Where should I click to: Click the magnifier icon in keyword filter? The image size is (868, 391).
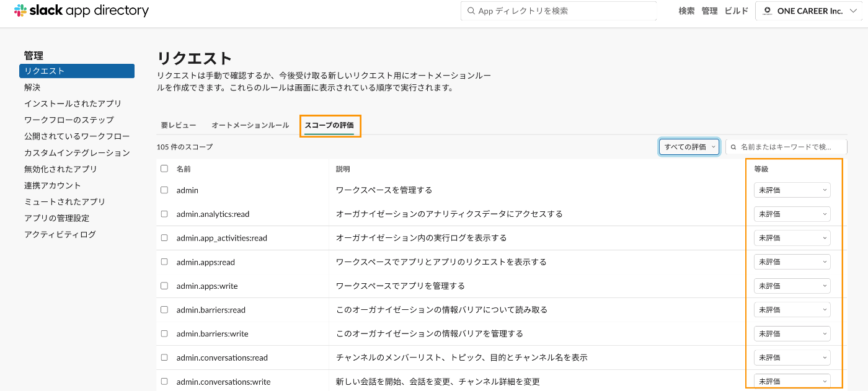click(x=734, y=147)
